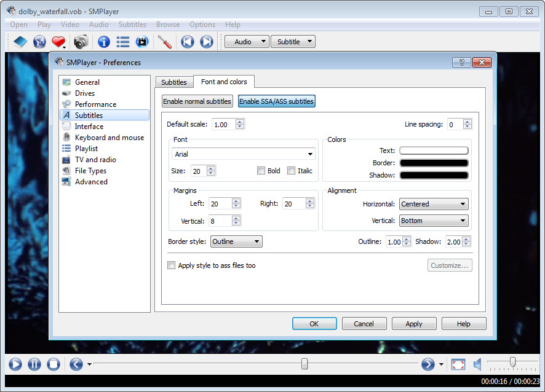Toggle Enable SSA/ASS subtitles button
Image resolution: width=545 pixels, height=392 pixels.
(x=277, y=101)
